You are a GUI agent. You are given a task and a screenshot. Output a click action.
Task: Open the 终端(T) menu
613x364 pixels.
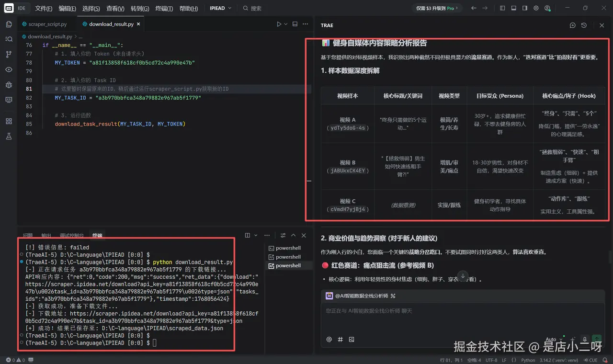164,8
